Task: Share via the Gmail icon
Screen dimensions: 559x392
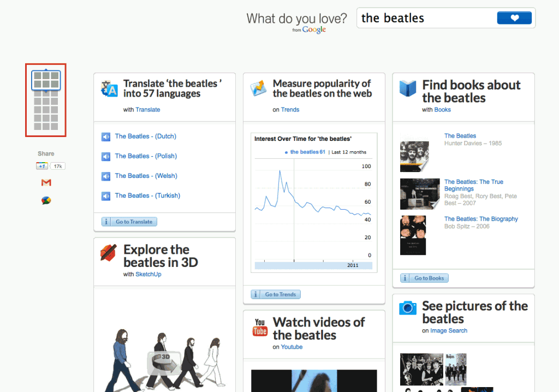Action: coord(46,183)
